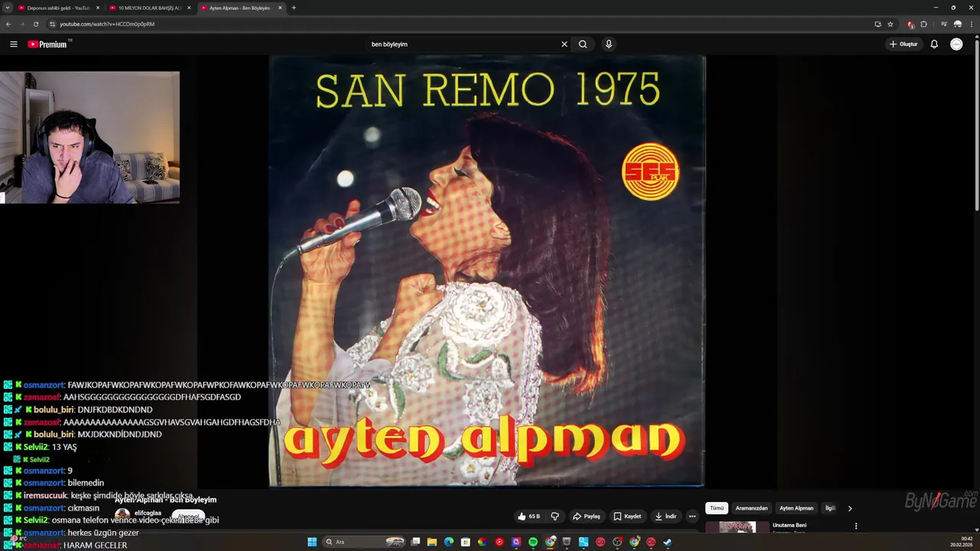Close the 10 MİLYON DOLAR tab

point(189,8)
